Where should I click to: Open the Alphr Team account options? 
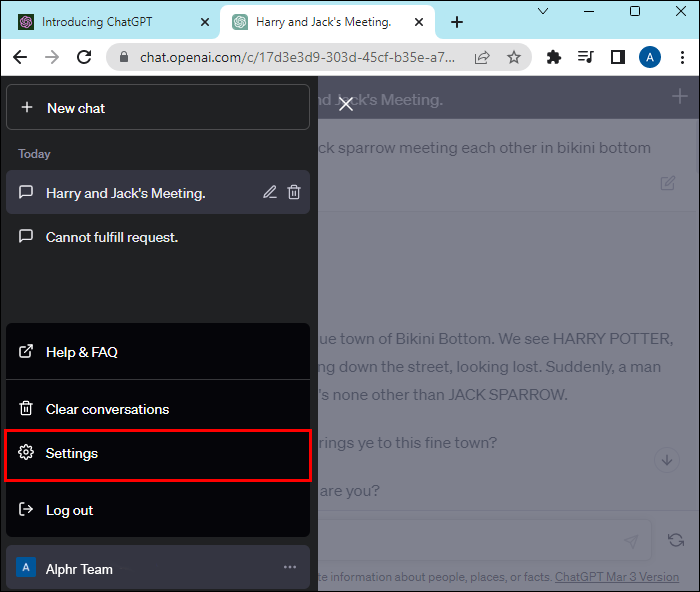(158, 568)
